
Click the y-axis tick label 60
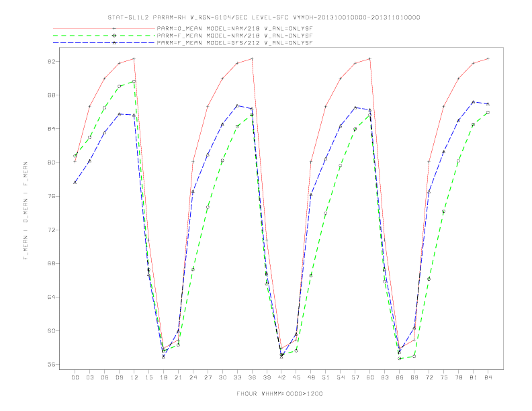click(51, 330)
